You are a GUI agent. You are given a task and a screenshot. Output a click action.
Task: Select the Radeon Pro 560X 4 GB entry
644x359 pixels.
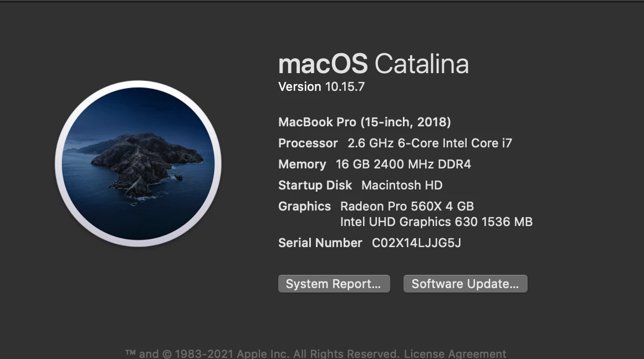[x=407, y=206]
